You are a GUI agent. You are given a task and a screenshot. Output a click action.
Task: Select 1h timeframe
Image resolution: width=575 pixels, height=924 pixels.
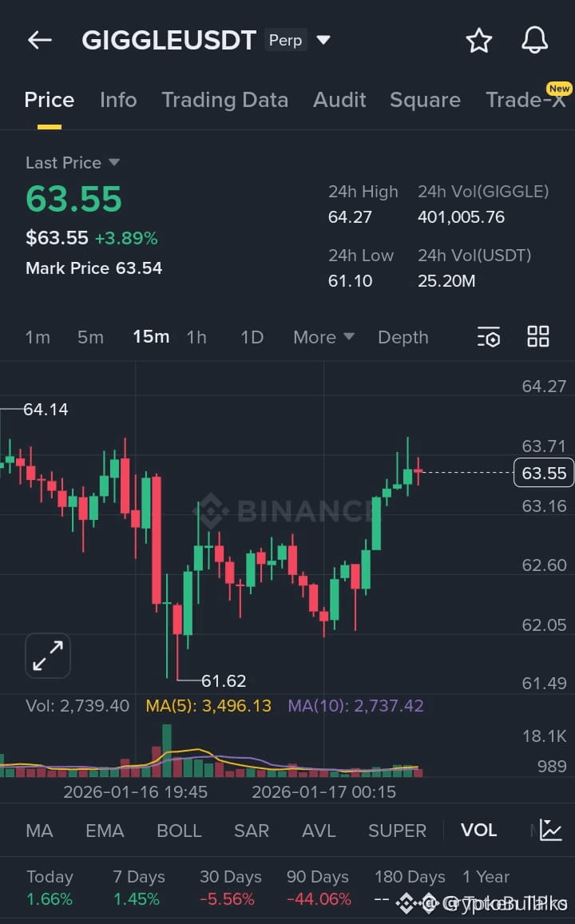196,337
